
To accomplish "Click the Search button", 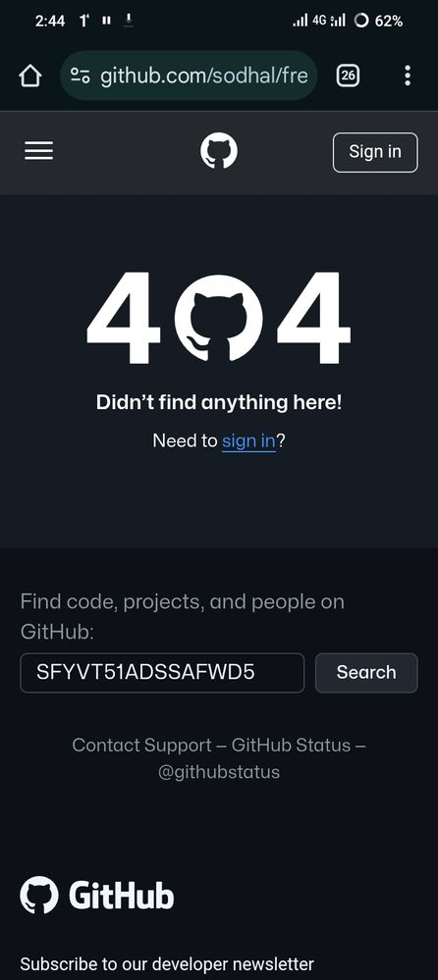I will [x=366, y=673].
